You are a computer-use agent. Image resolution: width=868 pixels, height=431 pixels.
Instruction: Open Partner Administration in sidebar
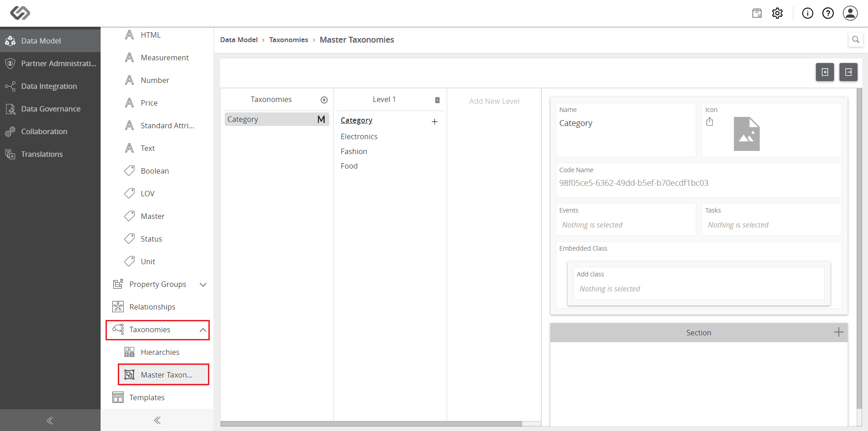point(50,63)
